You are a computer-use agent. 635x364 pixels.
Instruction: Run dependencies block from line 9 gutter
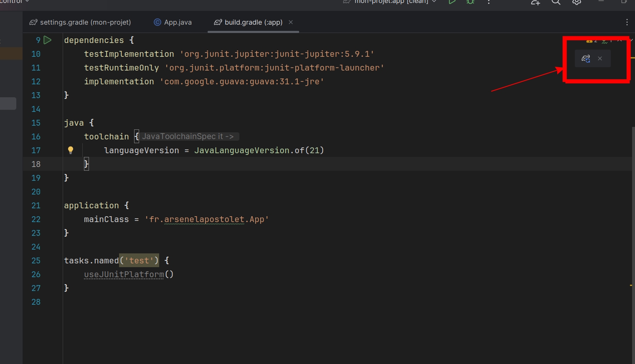click(x=48, y=40)
